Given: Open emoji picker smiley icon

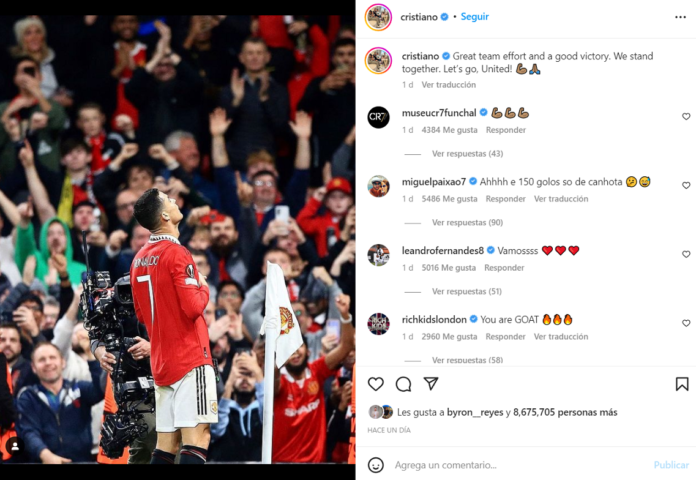Looking at the screenshot, I should (376, 465).
